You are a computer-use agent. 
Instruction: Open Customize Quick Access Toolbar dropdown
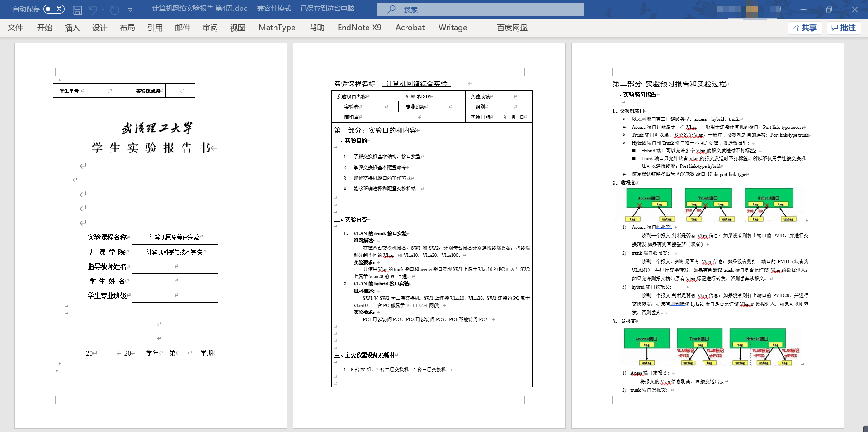[x=130, y=9]
